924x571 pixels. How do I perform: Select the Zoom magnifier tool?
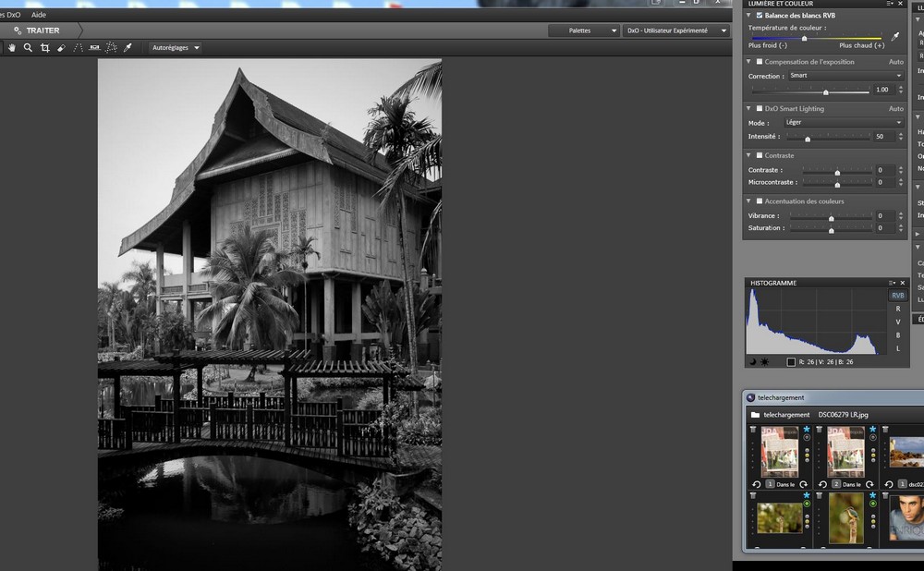pyautogui.click(x=28, y=48)
